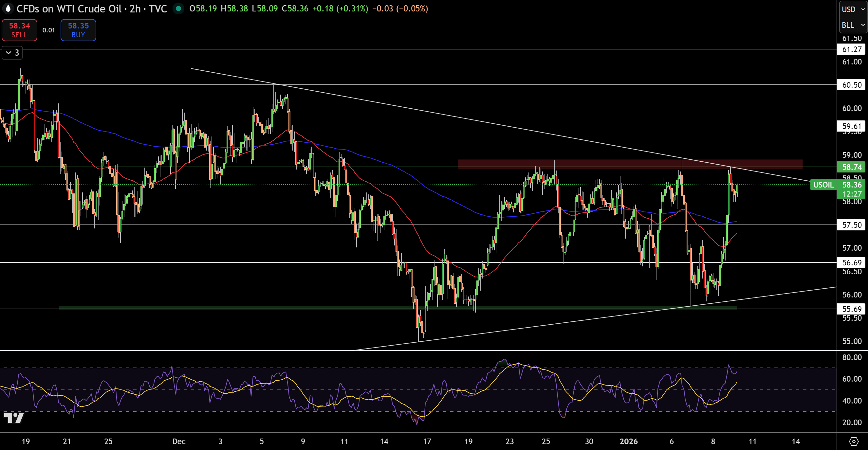This screenshot has height=450, width=868.
Task: Click the +0.18 (+0.31%) change value
Action: click(x=340, y=9)
